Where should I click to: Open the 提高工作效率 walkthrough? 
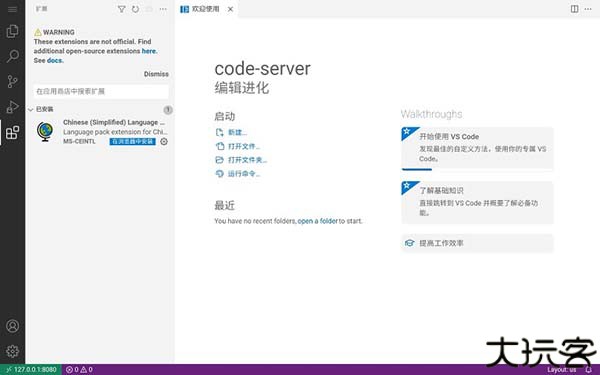(477, 243)
